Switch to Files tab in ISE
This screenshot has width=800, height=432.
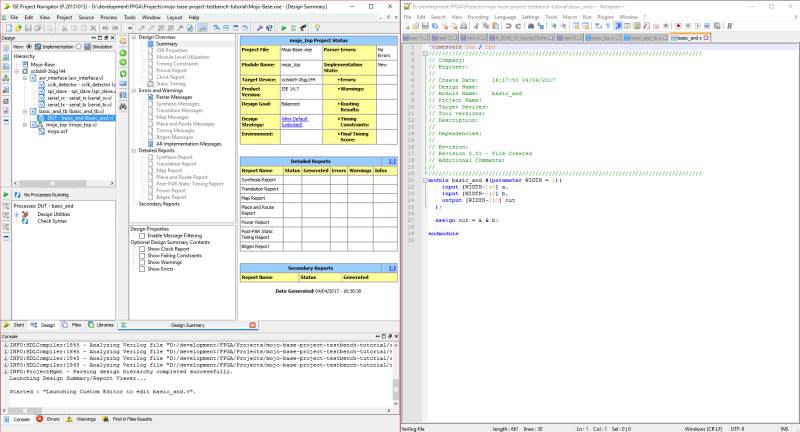[72, 325]
